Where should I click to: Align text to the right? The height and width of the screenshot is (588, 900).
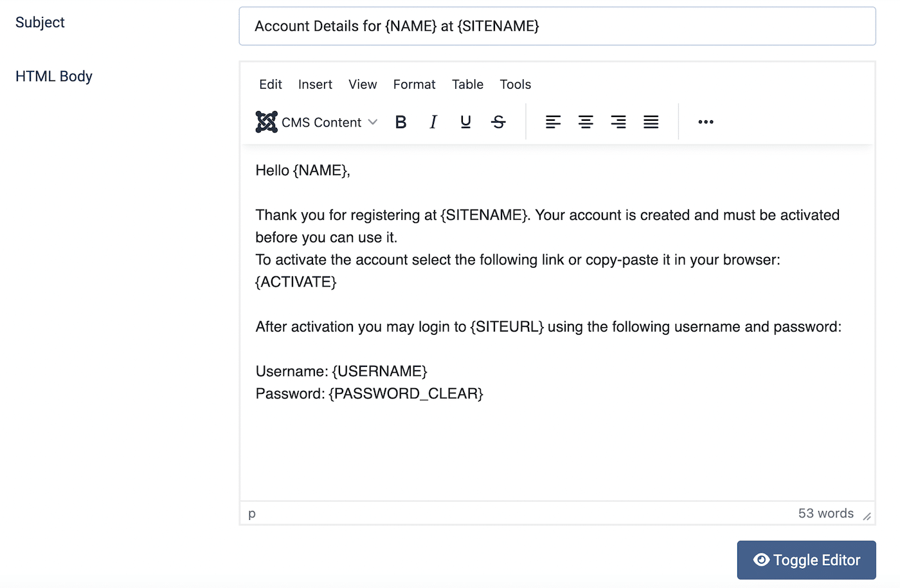(x=618, y=121)
